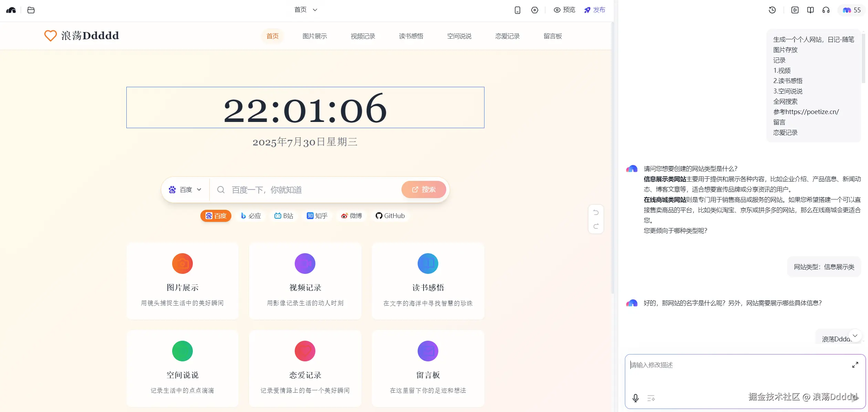Click the folder icon in top bar
The image size is (868, 412).
tap(31, 10)
